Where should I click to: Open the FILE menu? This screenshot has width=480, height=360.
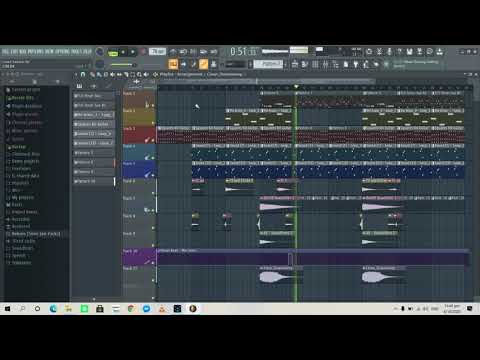pos(6,52)
